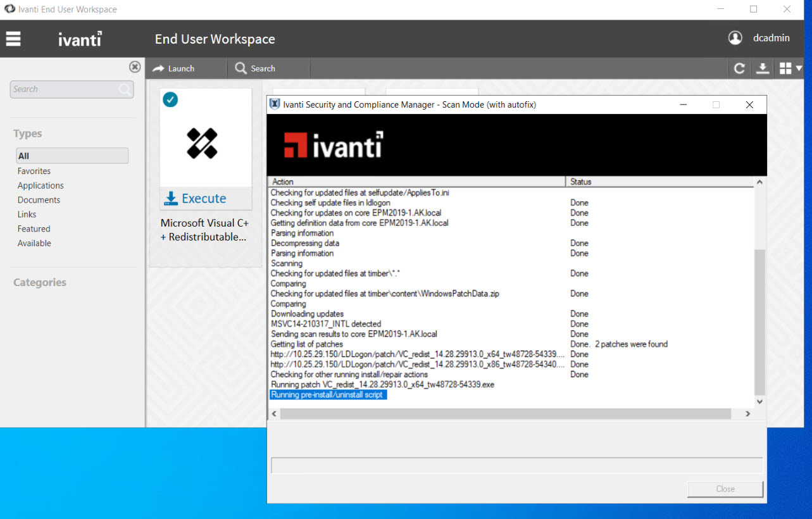The height and width of the screenshot is (519, 812).
Task: Click the download icon in the top toolbar
Action: (x=762, y=68)
